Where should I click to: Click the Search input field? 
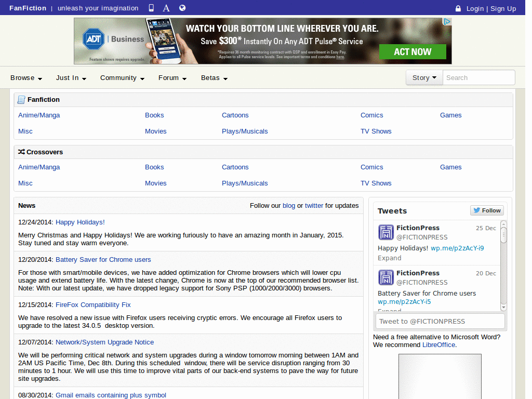[x=478, y=78]
